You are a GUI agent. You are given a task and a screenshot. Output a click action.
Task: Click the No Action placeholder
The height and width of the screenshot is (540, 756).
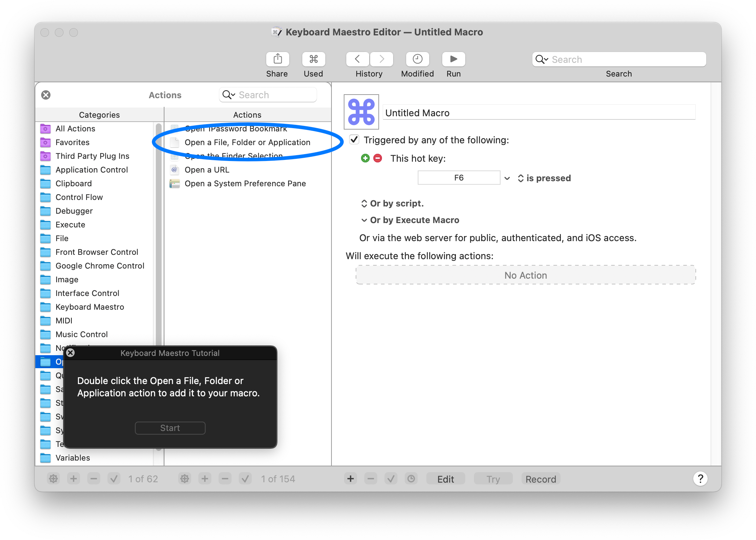tap(526, 275)
